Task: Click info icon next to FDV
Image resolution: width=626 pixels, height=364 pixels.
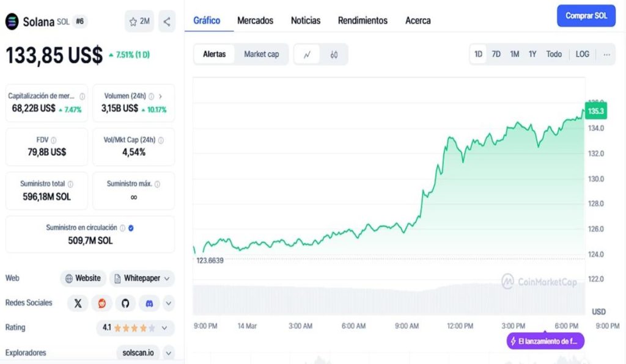Action: (x=54, y=140)
